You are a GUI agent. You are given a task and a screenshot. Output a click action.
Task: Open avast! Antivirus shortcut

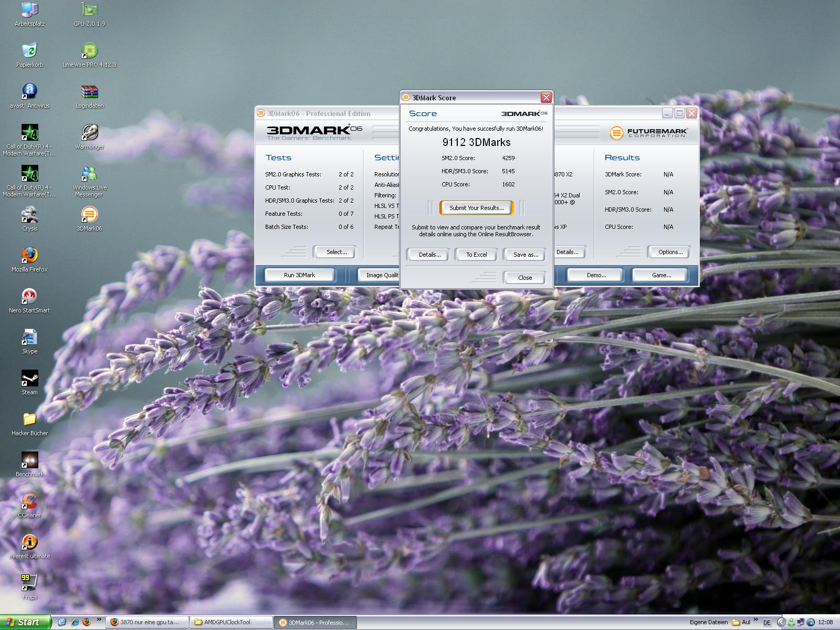click(29, 96)
